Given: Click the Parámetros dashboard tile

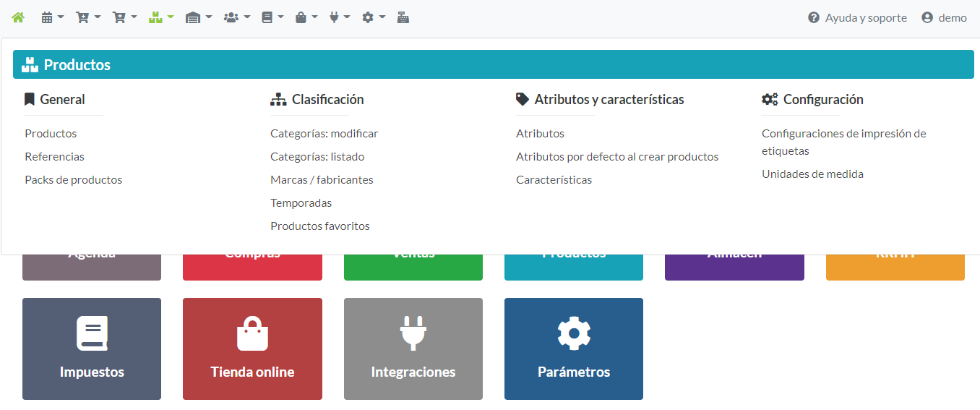Looking at the screenshot, I should tap(573, 349).
